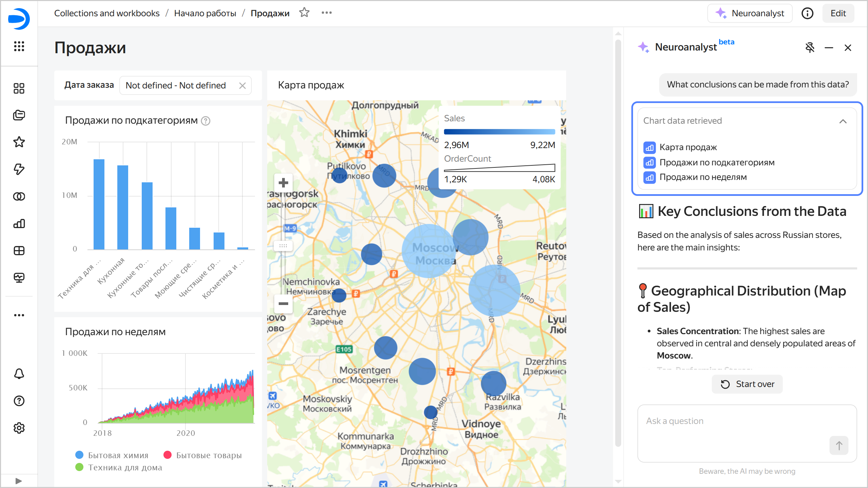Unpin the Neuroanalyst panel
The height and width of the screenshot is (488, 868).
[810, 47]
